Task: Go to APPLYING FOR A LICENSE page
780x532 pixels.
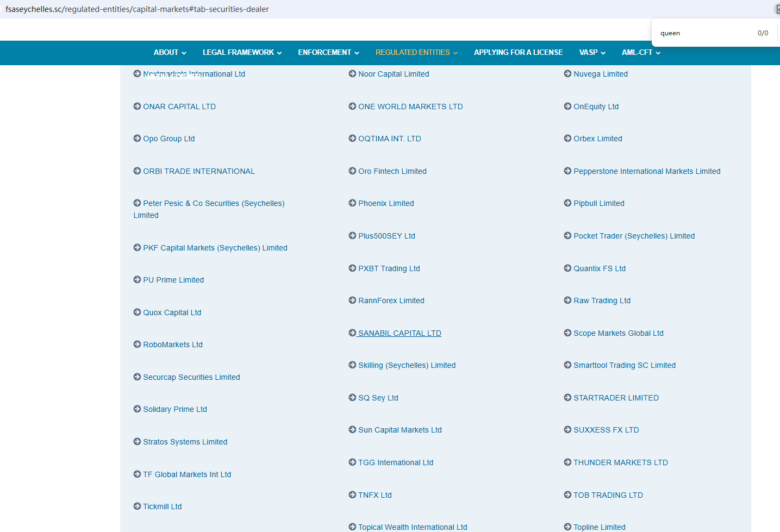Action: tap(518, 53)
